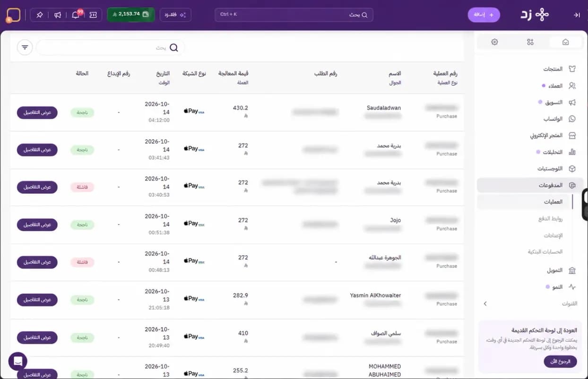This screenshot has width=588, height=379.
Task: Open the pinned items pin icon
Action: tap(40, 15)
